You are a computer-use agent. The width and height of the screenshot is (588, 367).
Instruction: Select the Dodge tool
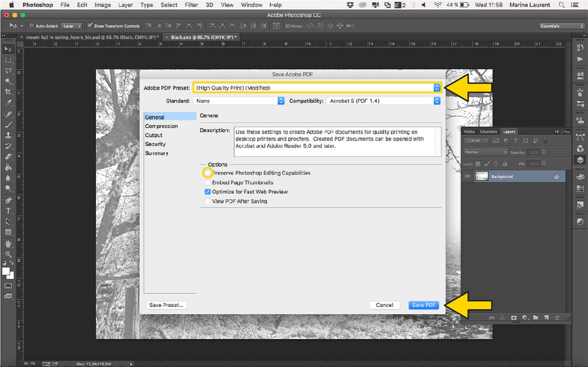[x=8, y=189]
